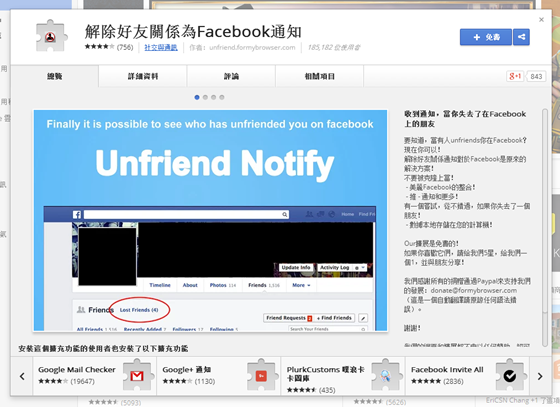Click the Google +1 button
Viewport: 560px width, 407px height.
[515, 76]
